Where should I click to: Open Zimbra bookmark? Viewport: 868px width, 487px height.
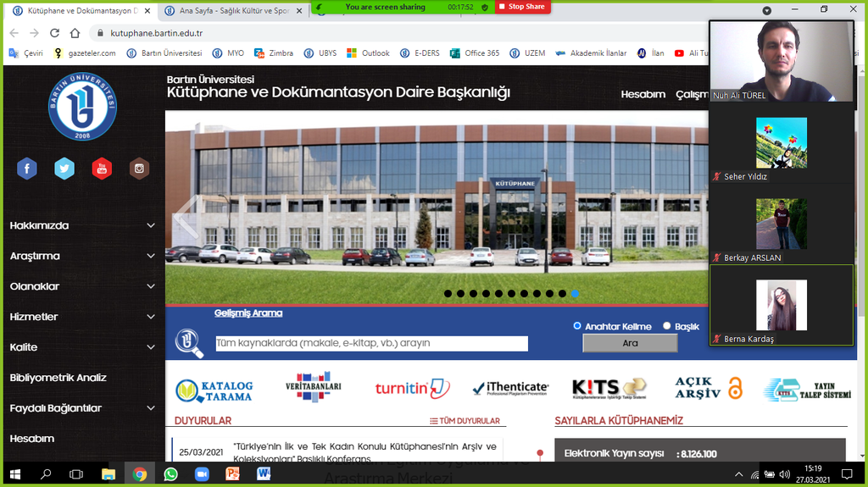point(274,53)
